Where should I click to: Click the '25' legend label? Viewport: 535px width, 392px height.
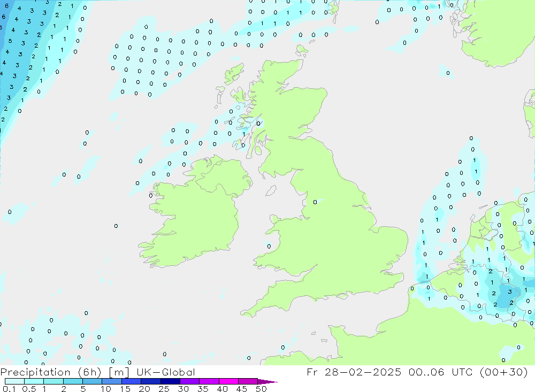pos(164,389)
